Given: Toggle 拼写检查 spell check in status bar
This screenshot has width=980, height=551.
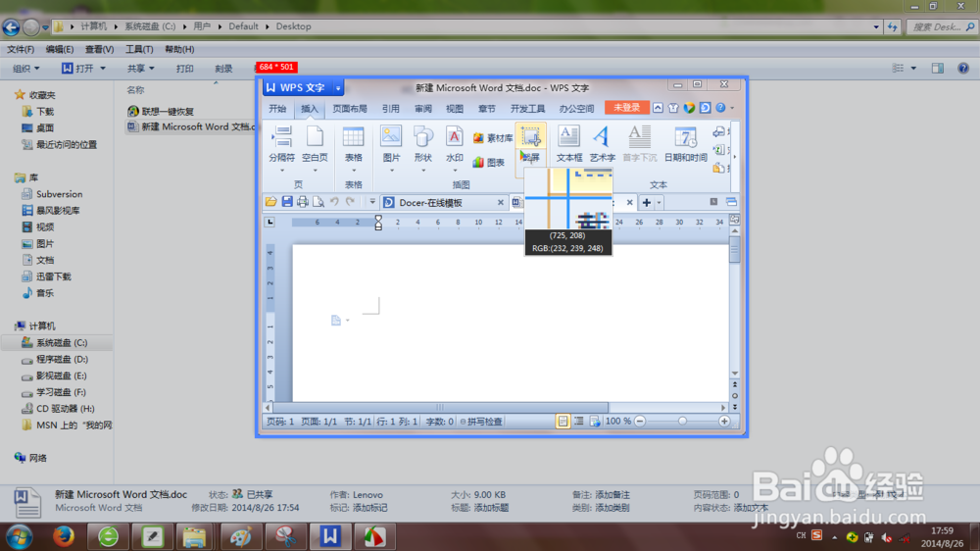Looking at the screenshot, I should [480, 422].
